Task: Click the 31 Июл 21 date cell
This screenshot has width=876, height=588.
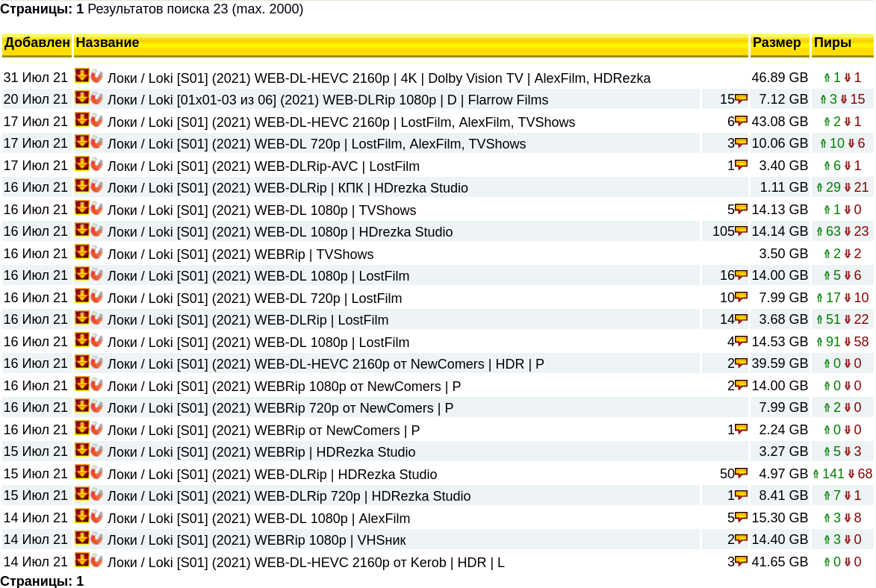Action: click(x=36, y=78)
